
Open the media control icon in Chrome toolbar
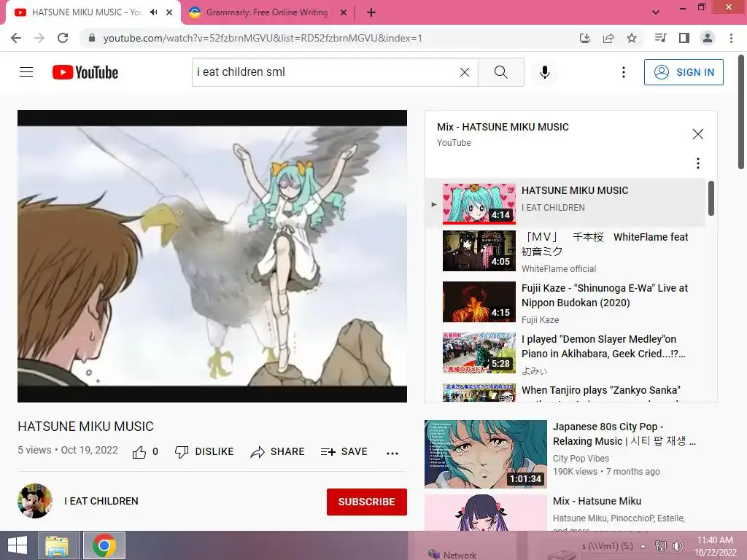(x=660, y=38)
